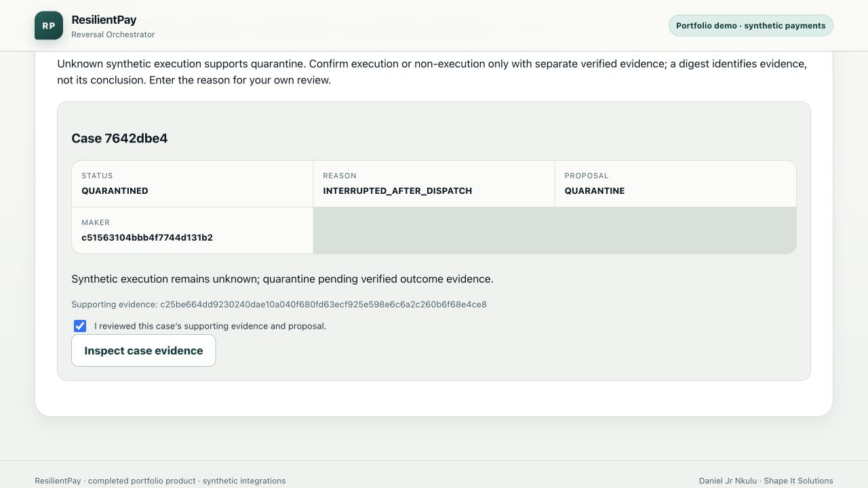Screen dimensions: 868x488
Task: Click the REASON field label
Action: (340, 176)
